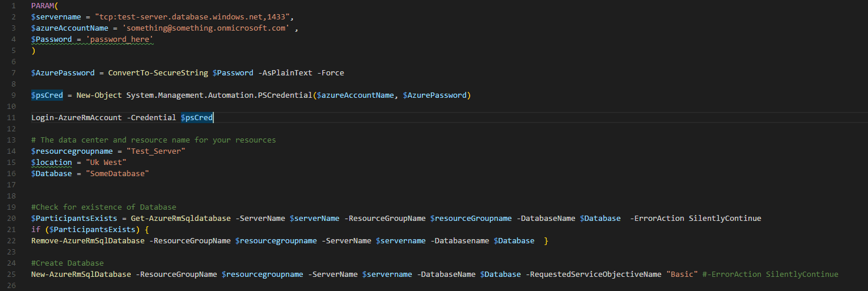Click the #Create Database comment
This screenshot has height=291, width=868.
pyautogui.click(x=68, y=263)
